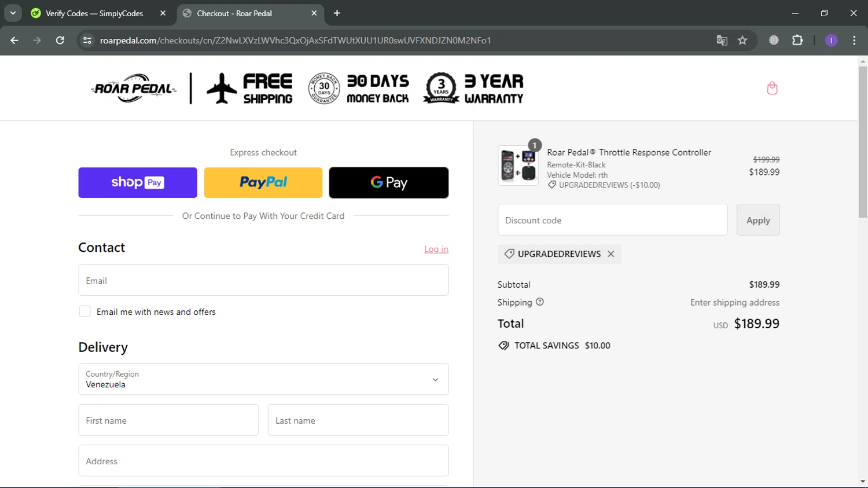
Task: View site information icon in address bar
Action: (x=87, y=40)
